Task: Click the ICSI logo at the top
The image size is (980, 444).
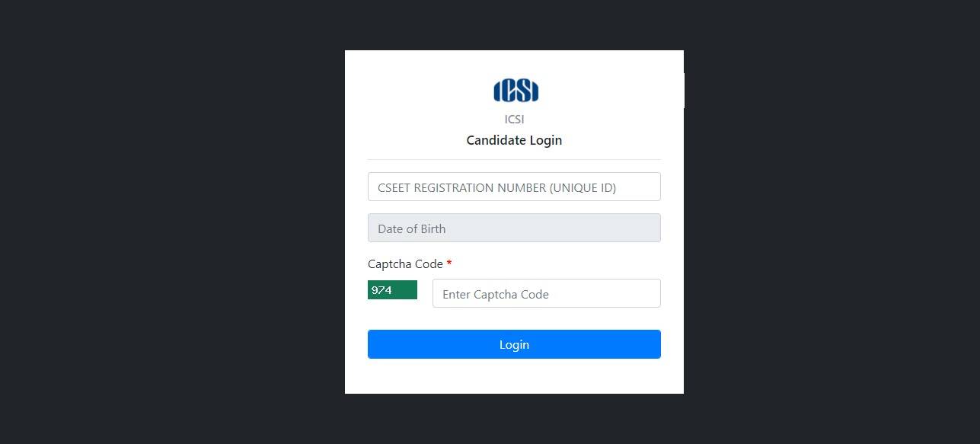Action: point(514,90)
